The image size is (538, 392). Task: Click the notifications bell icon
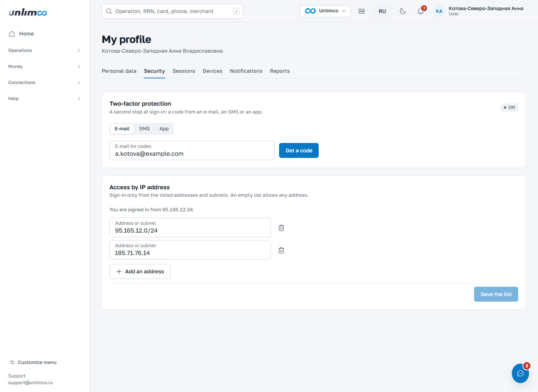tap(421, 11)
